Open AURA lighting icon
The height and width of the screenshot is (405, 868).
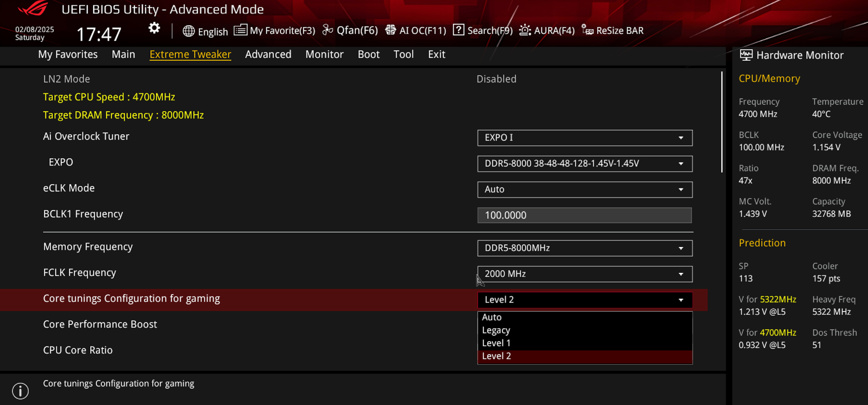(525, 30)
